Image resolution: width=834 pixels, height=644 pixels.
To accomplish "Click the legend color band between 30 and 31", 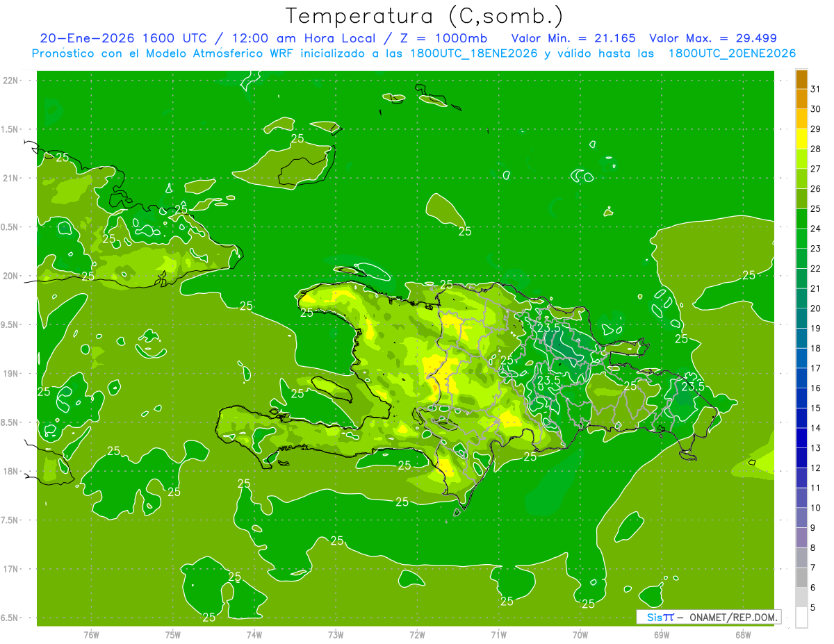I will click(802, 99).
